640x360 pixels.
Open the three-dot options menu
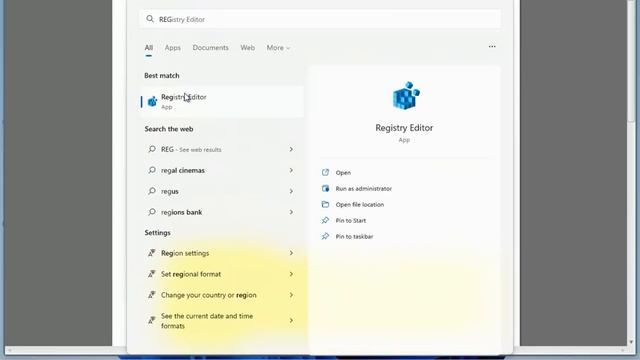492,47
